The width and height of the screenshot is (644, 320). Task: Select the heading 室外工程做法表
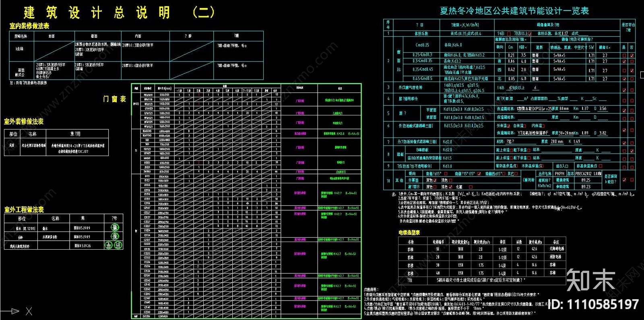(24, 209)
